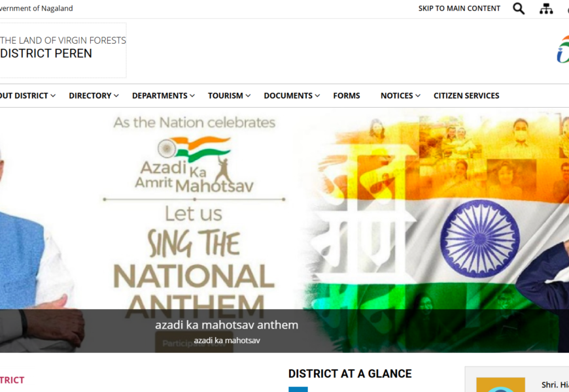Open the search icon in header

[519, 8]
